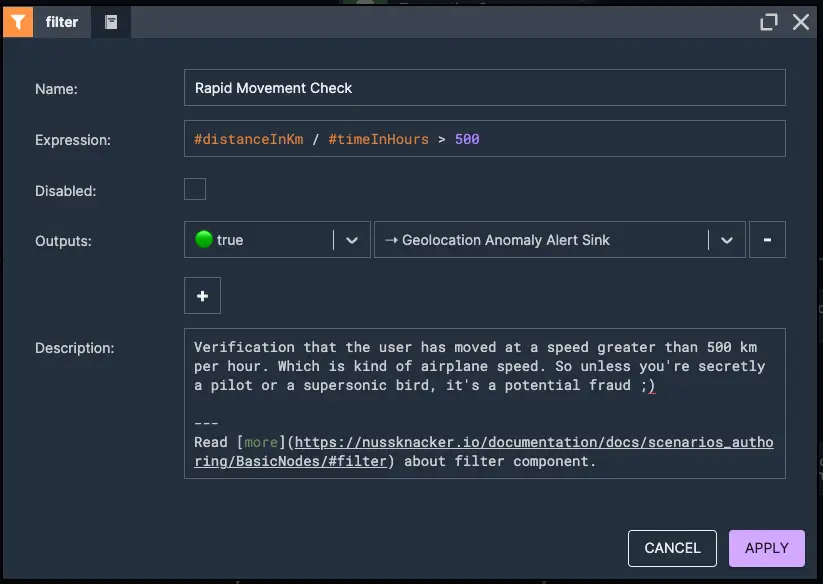Click the Name: field label

56,89
